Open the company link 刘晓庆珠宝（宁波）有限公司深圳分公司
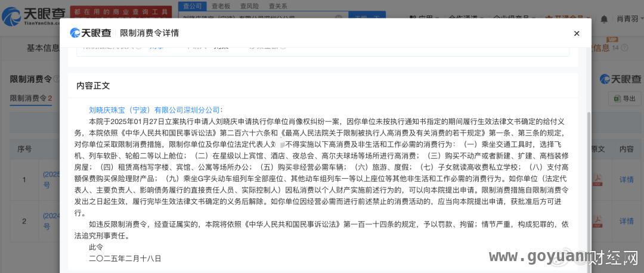The height and width of the screenshot is (273, 644). tap(154, 110)
